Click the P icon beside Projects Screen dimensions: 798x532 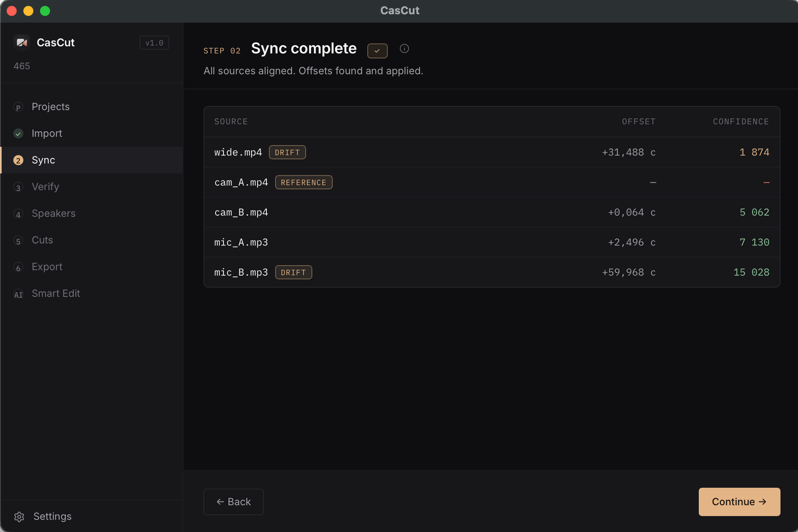pos(18,107)
